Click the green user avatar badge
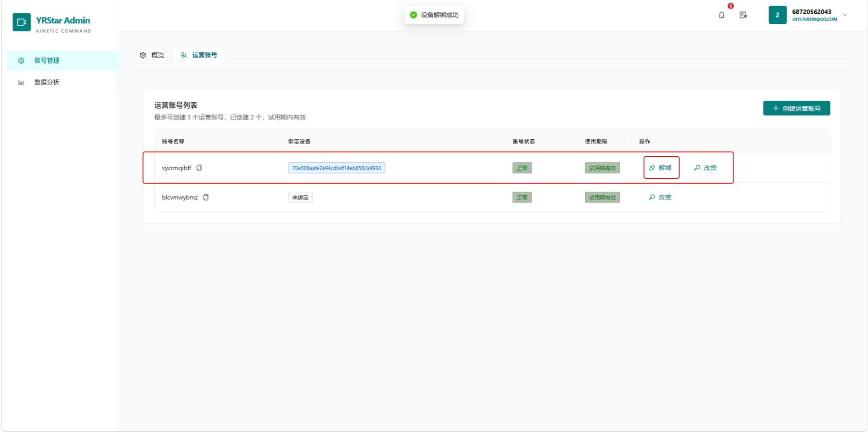The image size is (868, 432). tap(778, 15)
